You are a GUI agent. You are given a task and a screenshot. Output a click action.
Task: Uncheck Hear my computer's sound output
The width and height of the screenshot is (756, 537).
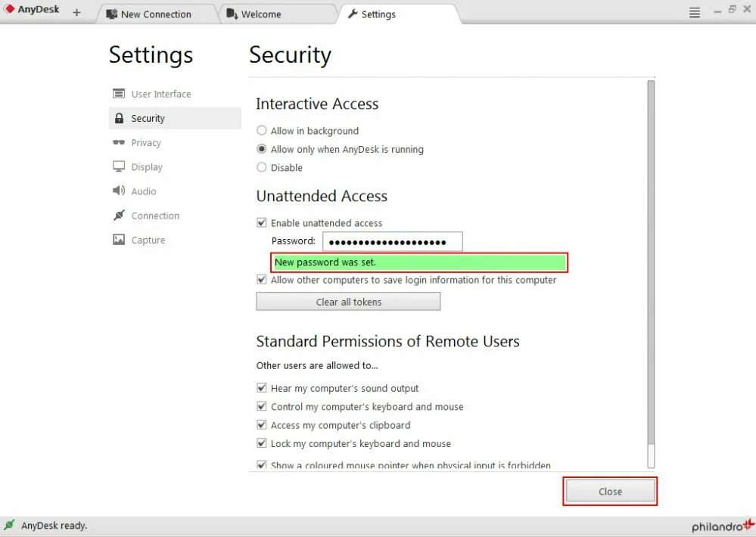tap(261, 387)
